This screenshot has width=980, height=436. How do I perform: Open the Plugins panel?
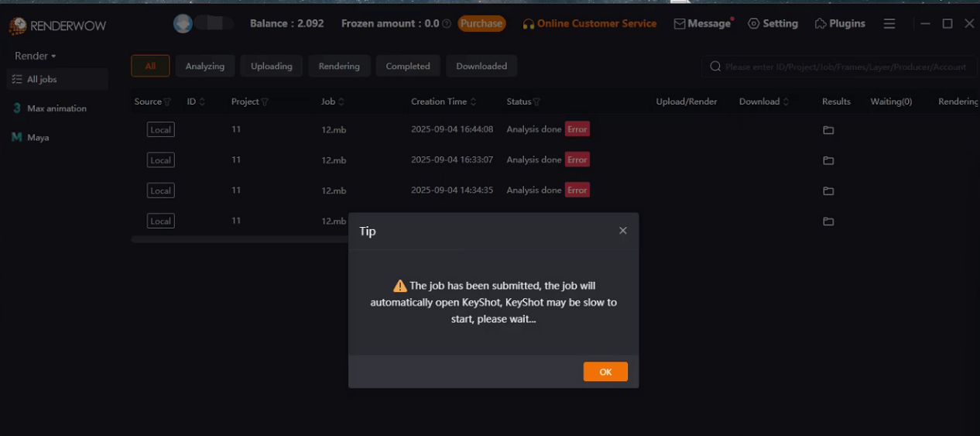pyautogui.click(x=840, y=24)
